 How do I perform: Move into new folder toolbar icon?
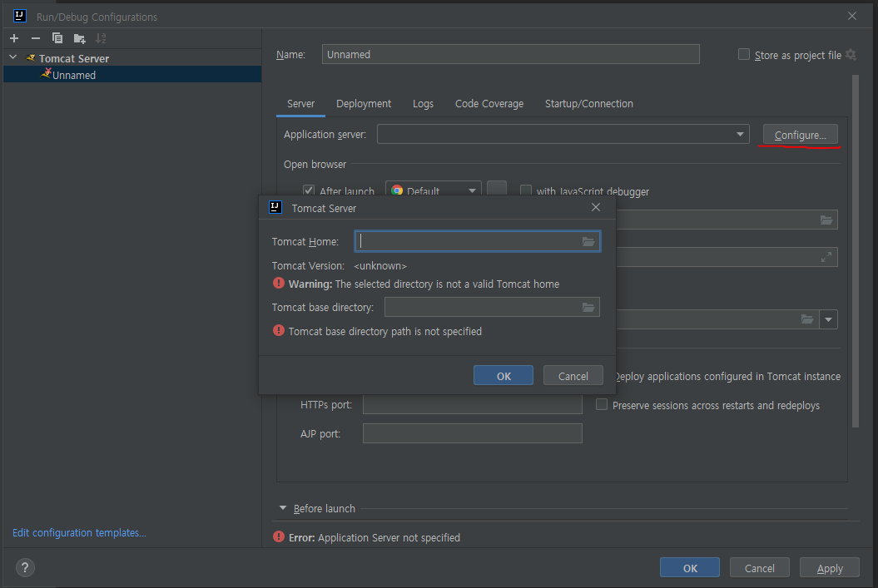coord(80,38)
